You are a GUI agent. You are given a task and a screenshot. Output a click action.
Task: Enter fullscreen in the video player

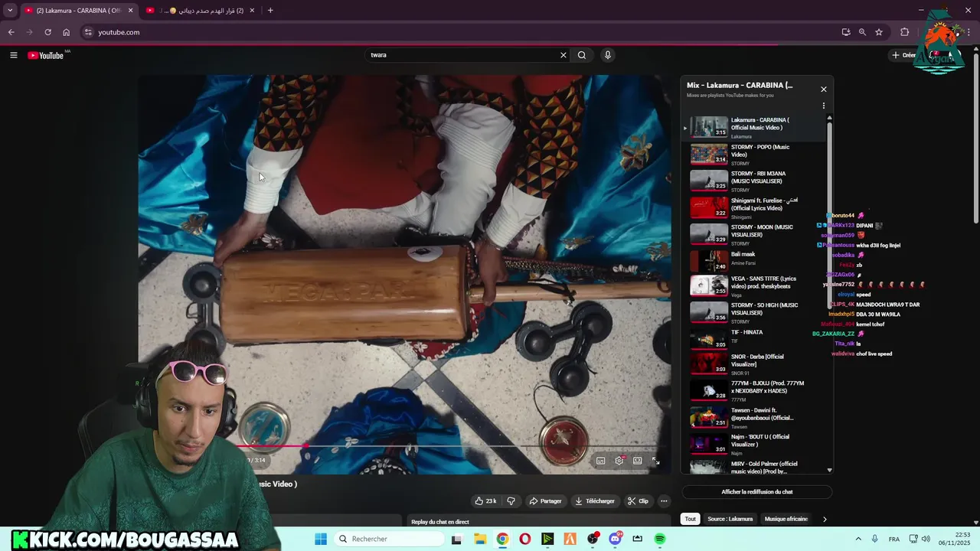[656, 461]
